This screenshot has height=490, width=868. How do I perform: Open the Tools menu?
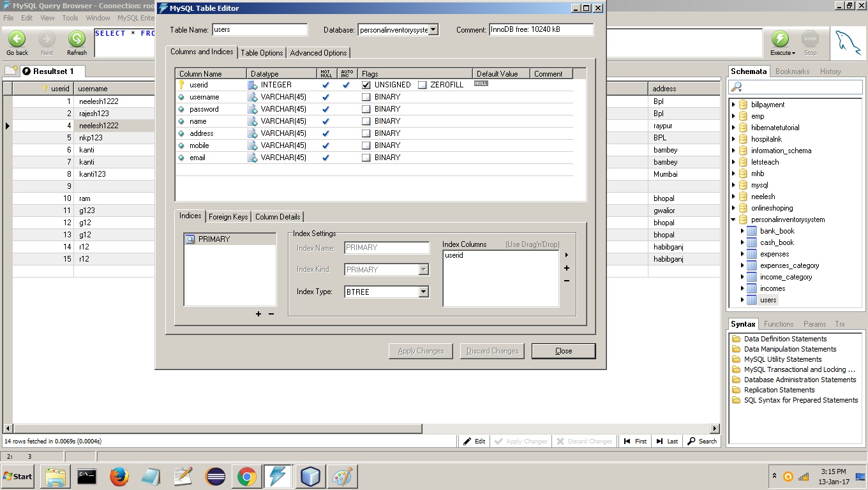(70, 18)
